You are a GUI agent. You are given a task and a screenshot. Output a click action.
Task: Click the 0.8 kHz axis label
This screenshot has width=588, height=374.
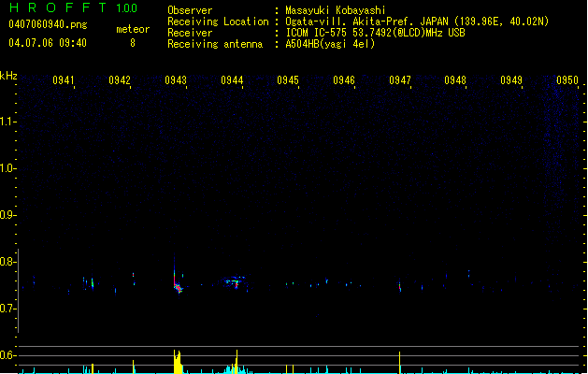pyautogui.click(x=8, y=262)
